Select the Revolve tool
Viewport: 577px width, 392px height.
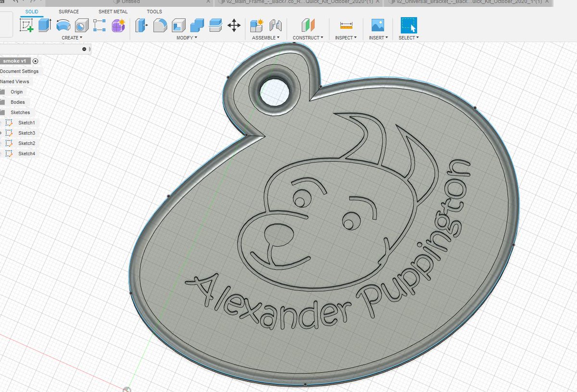[63, 25]
